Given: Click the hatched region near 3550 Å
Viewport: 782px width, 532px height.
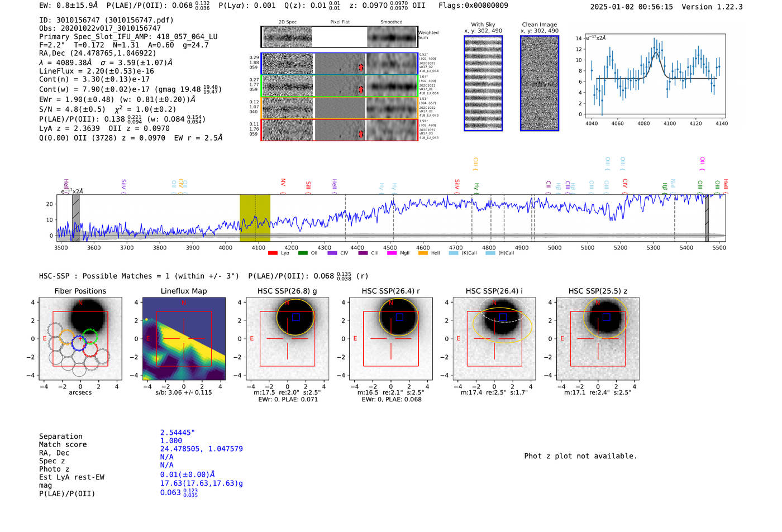Looking at the screenshot, I should tap(75, 218).
